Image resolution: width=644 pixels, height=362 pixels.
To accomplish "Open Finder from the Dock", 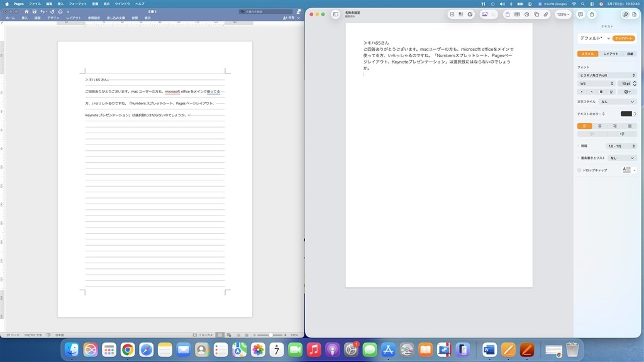I will point(72,349).
